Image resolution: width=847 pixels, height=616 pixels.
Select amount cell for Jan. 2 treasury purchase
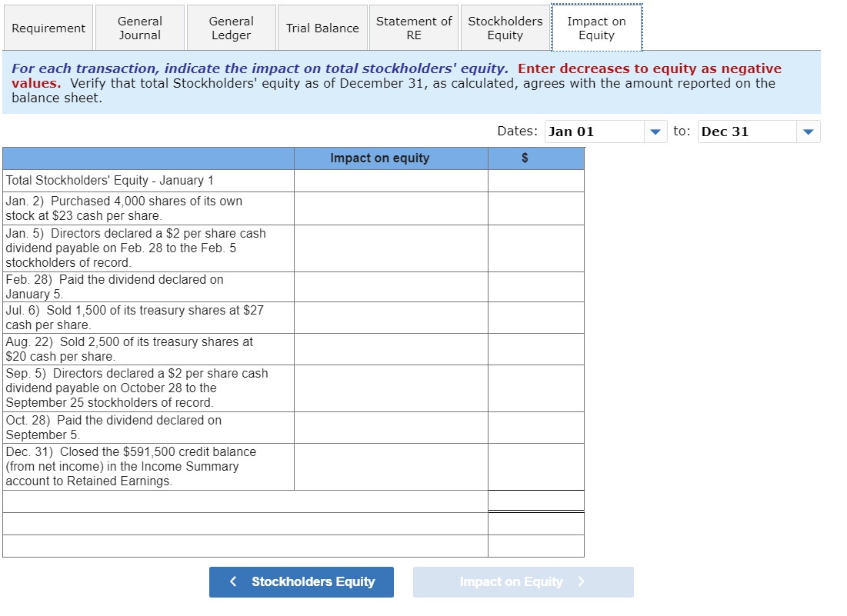536,208
